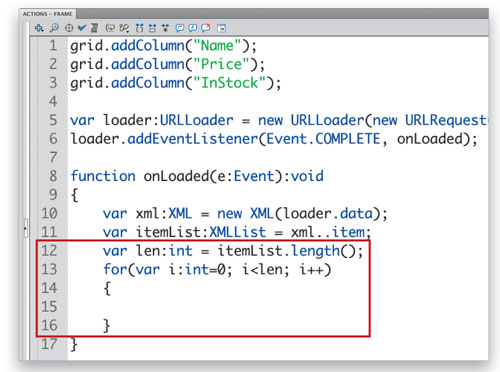Image resolution: width=500 pixels, height=372 pixels.
Task: Click Event.COMPLETE on line 6
Action: point(323,139)
